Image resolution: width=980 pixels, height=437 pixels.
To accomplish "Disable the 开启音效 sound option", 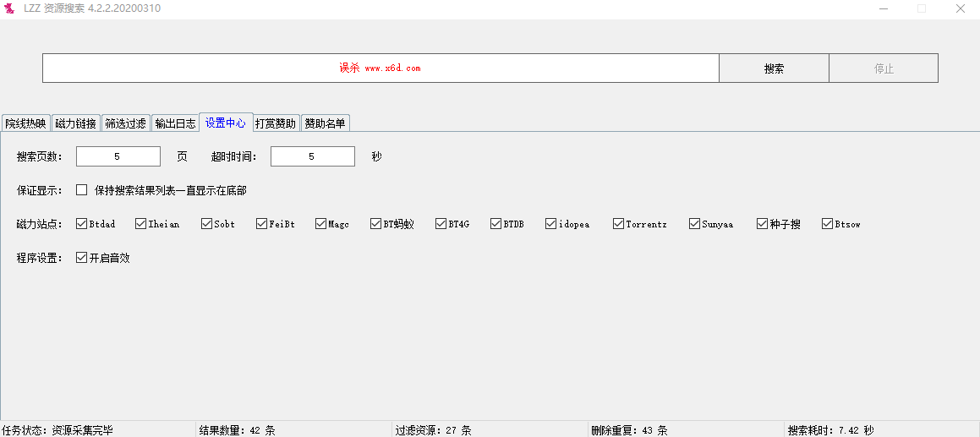I will (82, 258).
